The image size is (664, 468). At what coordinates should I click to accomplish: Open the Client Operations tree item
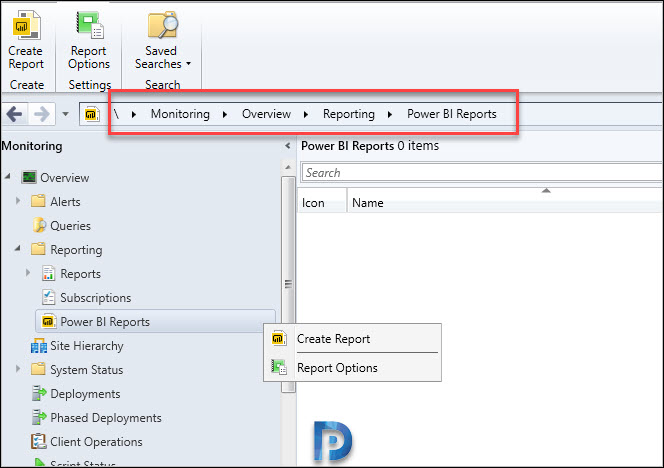(x=96, y=442)
